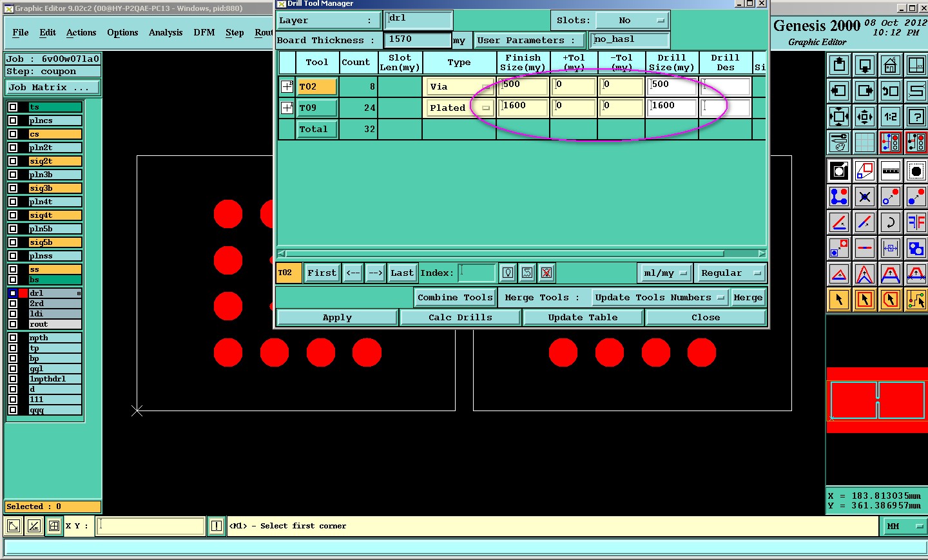Select the rectangle area select tool
Screen dimensions: 928x560
(x=865, y=300)
